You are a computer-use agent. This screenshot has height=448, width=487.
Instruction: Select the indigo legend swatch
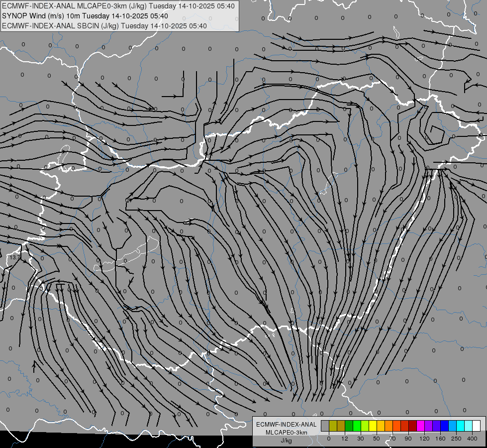pyautogui.click(x=436, y=426)
